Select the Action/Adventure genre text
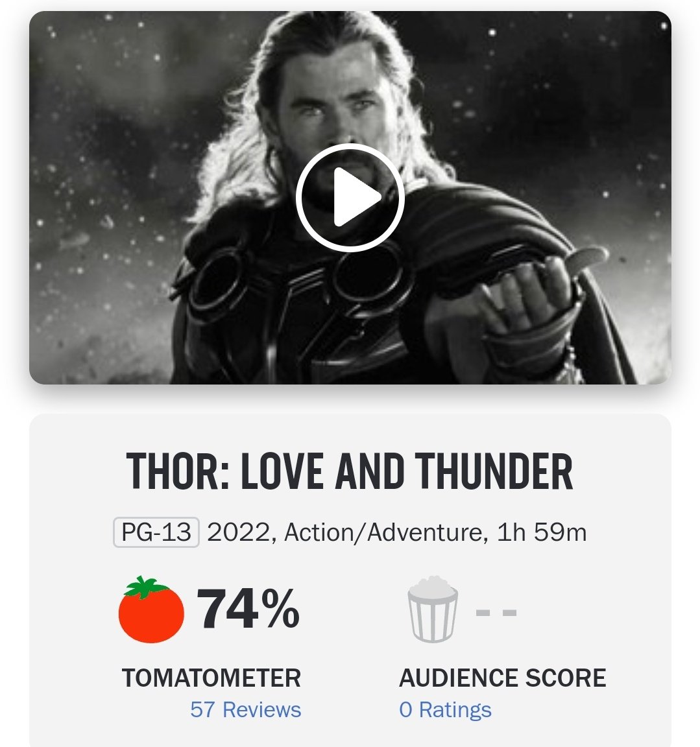This screenshot has width=700, height=747. [383, 532]
